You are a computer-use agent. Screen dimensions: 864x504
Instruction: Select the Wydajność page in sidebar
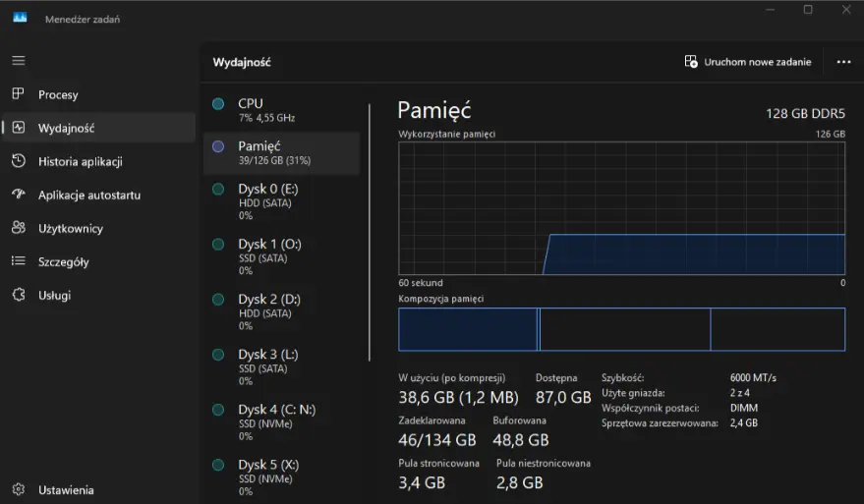(x=99, y=128)
